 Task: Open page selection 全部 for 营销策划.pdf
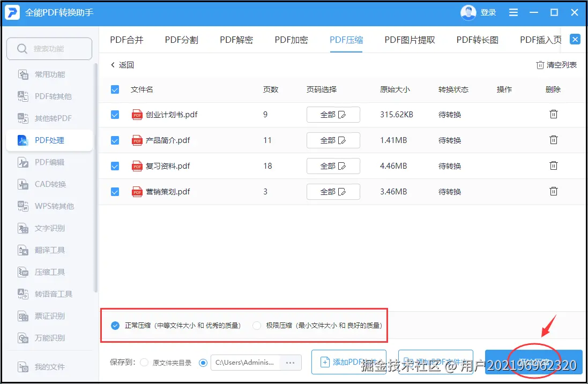click(333, 192)
